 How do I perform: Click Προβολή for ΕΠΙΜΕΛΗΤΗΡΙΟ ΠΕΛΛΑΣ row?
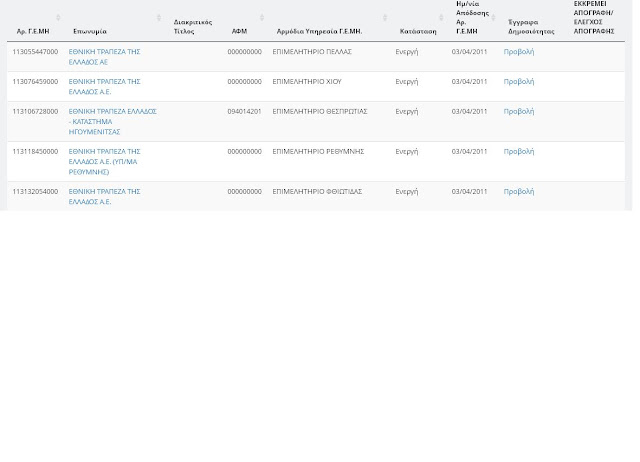[x=519, y=52]
